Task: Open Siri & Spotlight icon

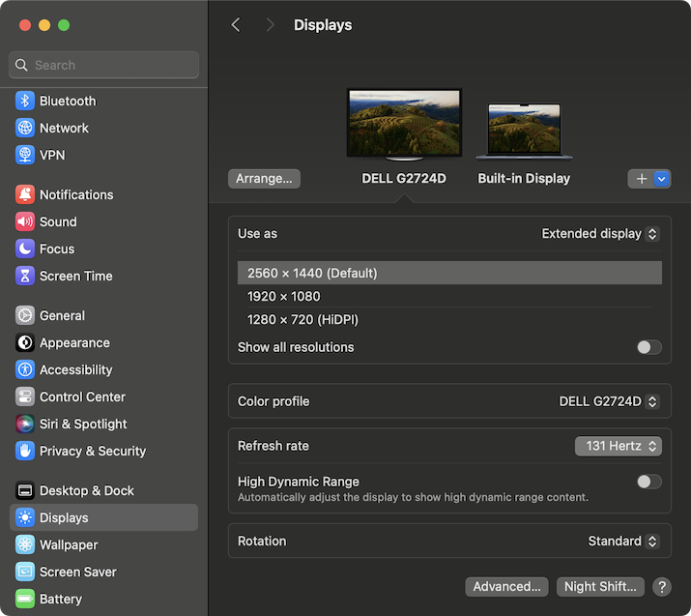Action: 25,424
